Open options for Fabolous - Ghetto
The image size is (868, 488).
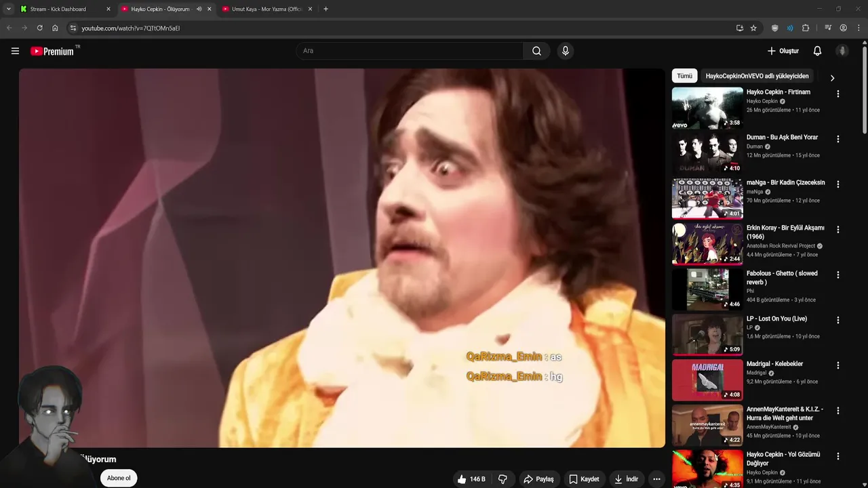coord(838,275)
